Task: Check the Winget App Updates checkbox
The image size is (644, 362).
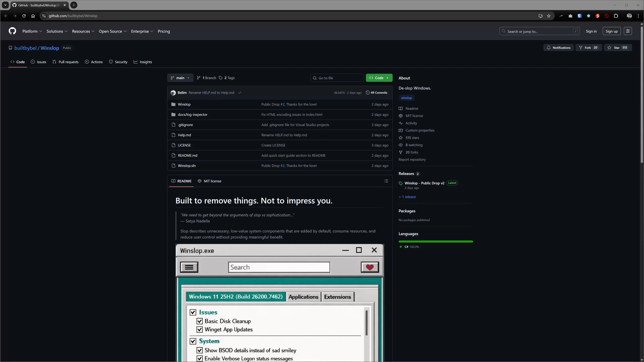Action: tap(199, 329)
